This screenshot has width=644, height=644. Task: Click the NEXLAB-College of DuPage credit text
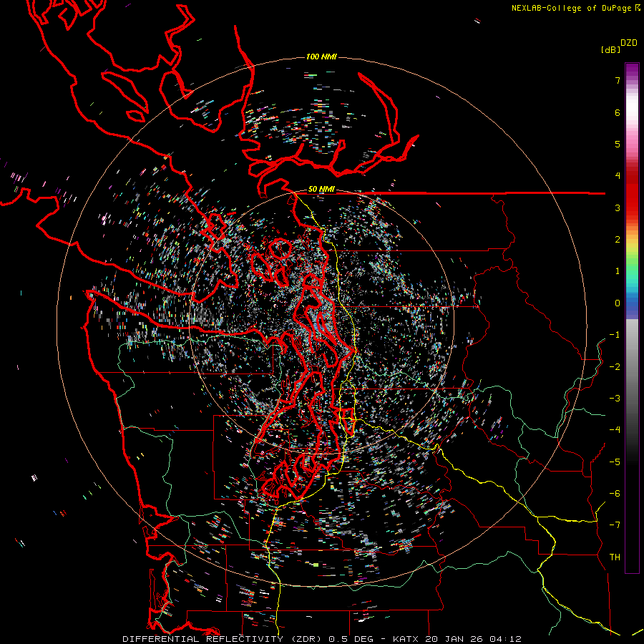[x=571, y=8]
